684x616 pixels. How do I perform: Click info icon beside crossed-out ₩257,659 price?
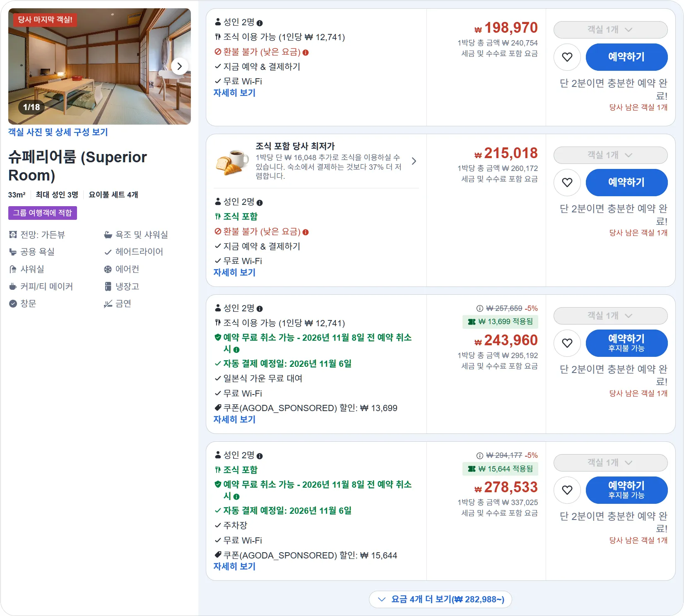(480, 308)
